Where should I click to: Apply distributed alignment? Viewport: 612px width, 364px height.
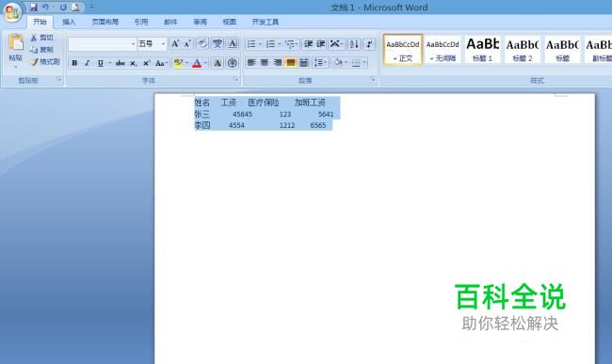click(x=304, y=63)
